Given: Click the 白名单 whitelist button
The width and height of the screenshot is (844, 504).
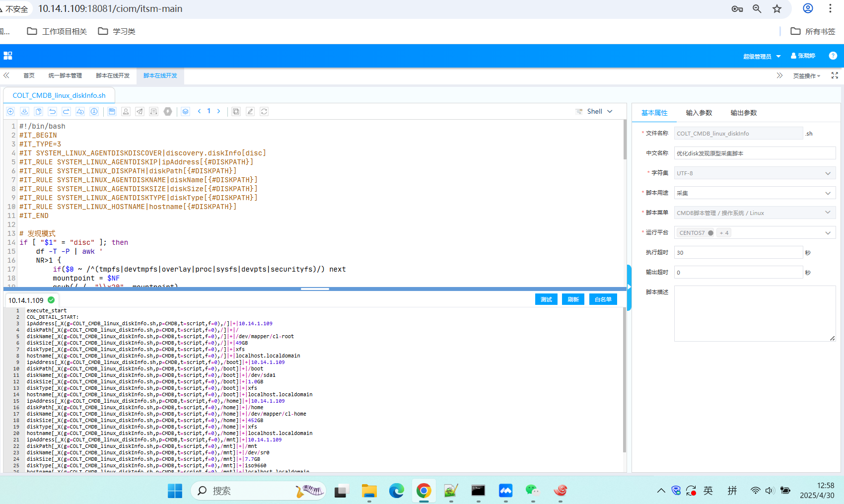Looking at the screenshot, I should (603, 299).
